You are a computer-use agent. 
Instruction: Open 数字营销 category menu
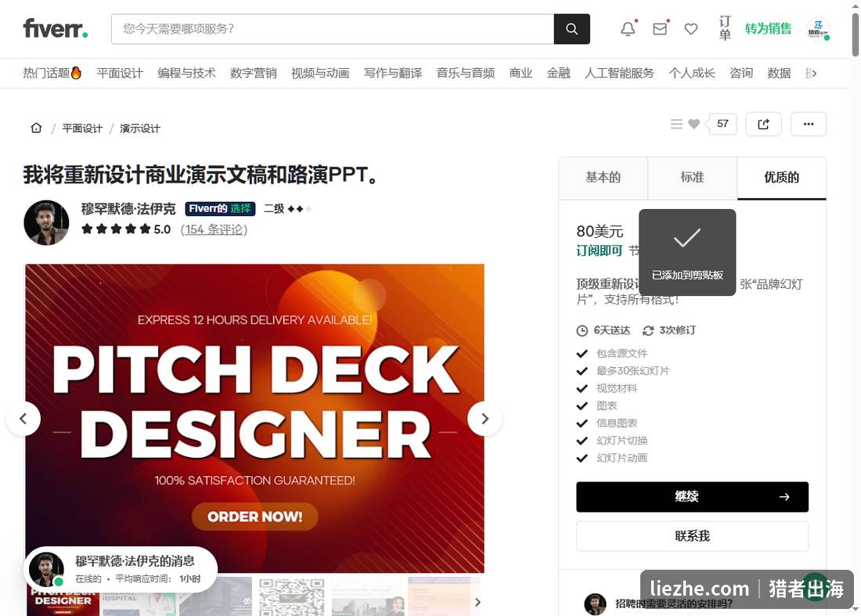pyautogui.click(x=253, y=73)
